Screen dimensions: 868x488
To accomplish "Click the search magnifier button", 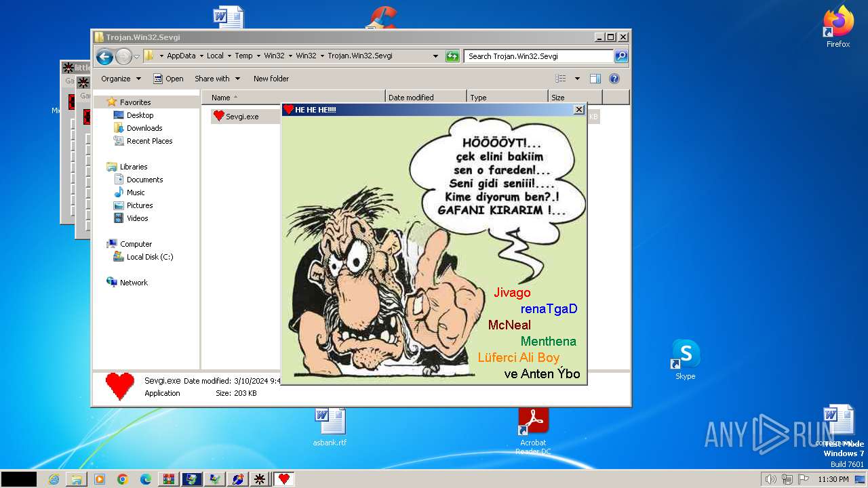I will click(620, 56).
